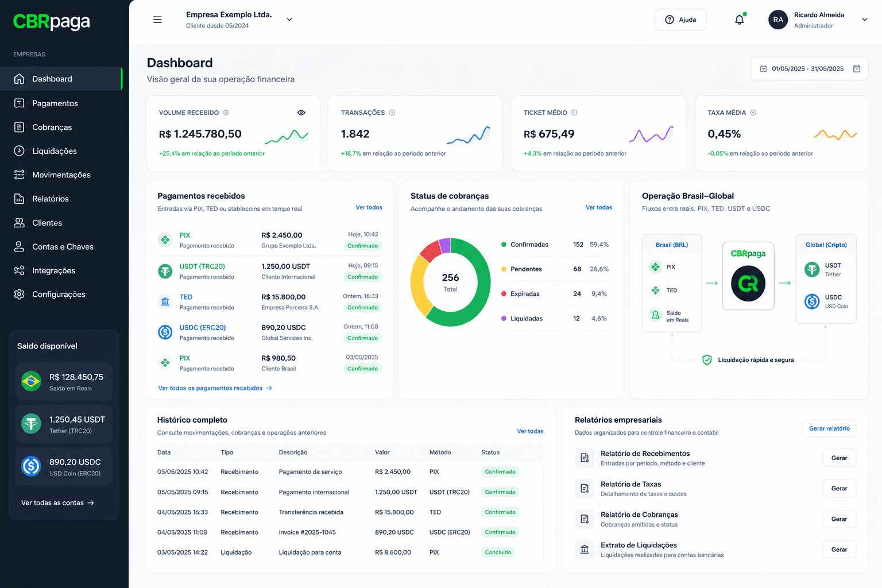Click Gerar for Relatório de Taxas
This screenshot has width=882, height=588.
point(839,488)
